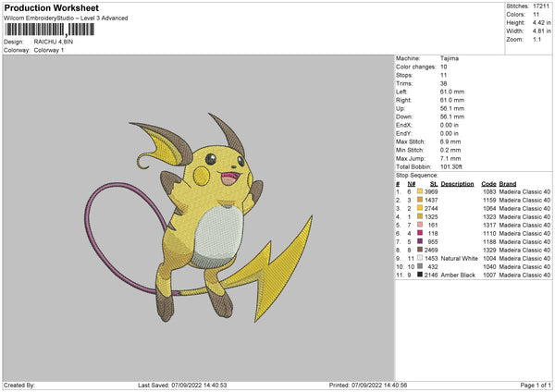Click the Width value 4.81 in
Viewport: 555px width, 392px height.
pos(541,31)
